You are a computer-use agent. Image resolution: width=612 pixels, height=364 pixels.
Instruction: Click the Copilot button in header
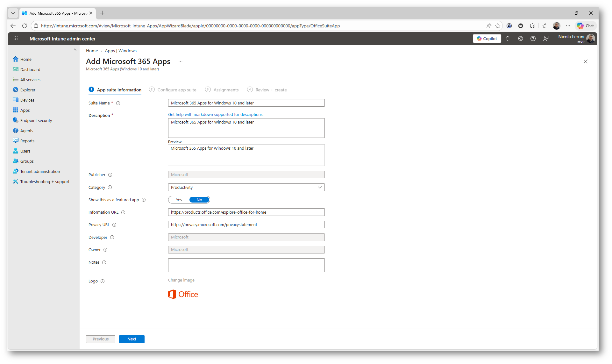[487, 39]
